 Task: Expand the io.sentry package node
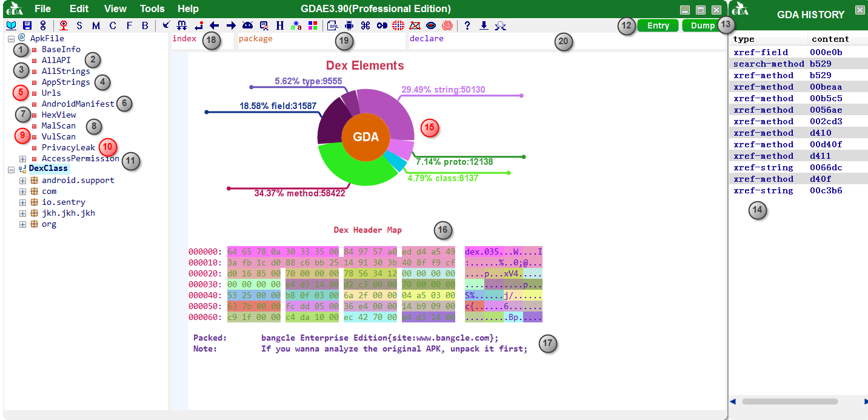point(22,202)
